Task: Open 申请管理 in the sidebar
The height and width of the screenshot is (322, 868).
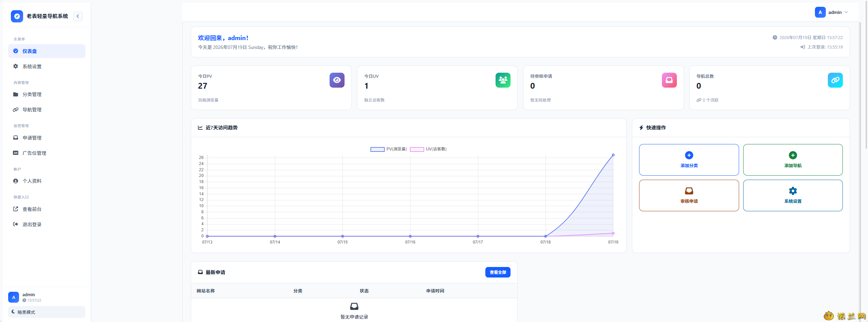Action: (x=47, y=138)
